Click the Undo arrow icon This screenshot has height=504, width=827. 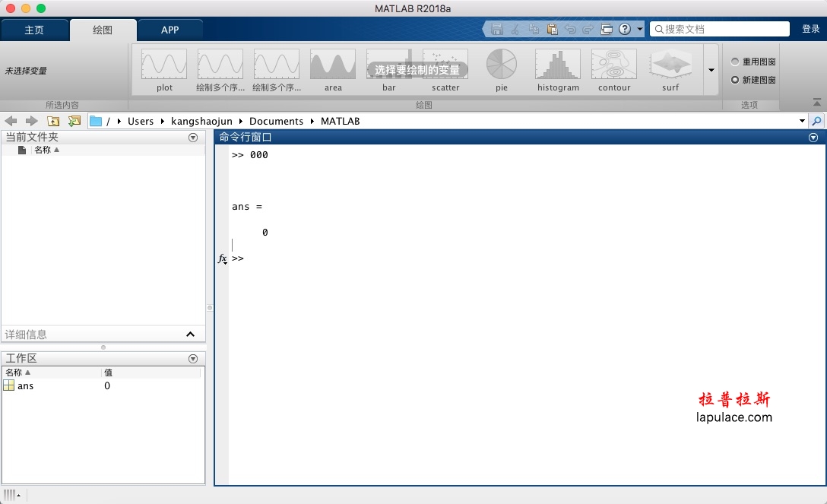(x=570, y=29)
